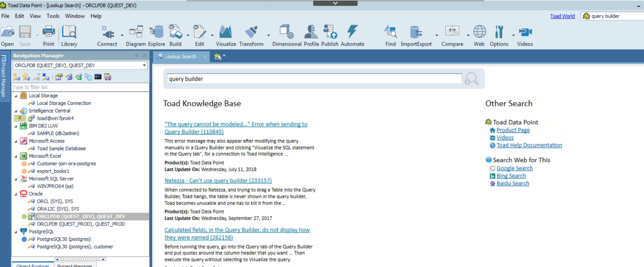Collapse the Local Storage tree node

[16, 96]
